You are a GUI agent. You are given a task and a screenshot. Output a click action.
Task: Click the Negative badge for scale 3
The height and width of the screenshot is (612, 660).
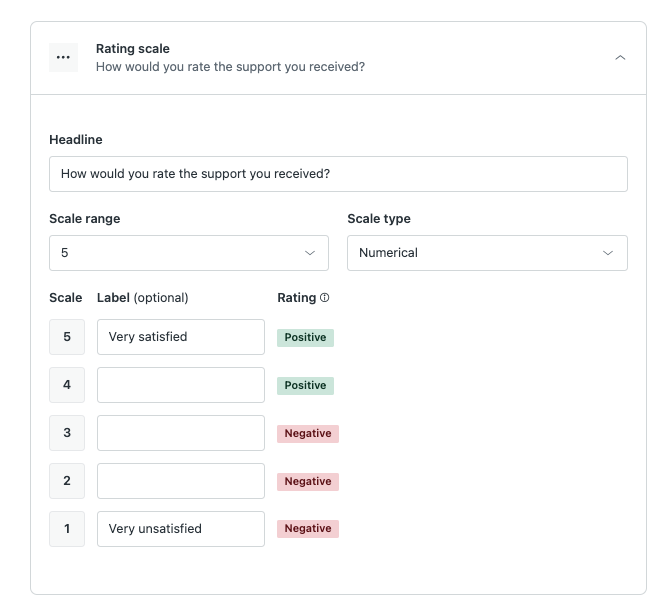308,434
